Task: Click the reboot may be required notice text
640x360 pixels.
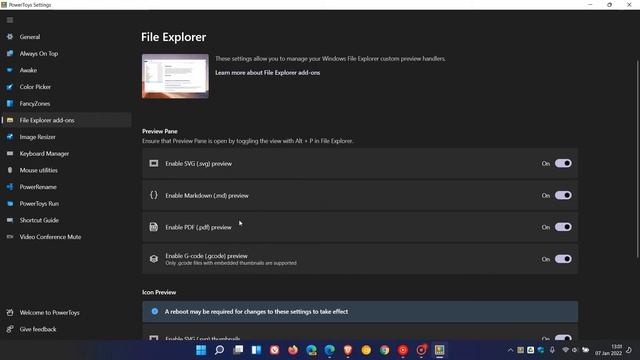Action: 256,311
